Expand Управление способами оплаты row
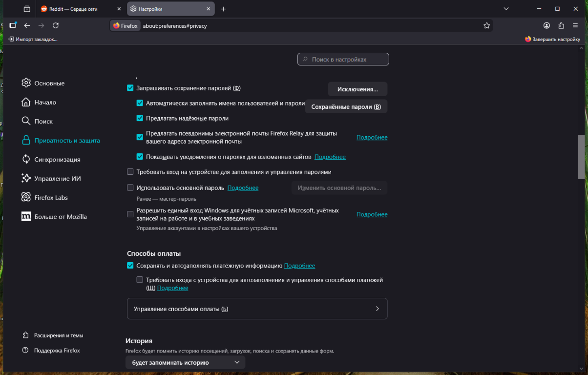This screenshot has width=588, height=375. click(x=257, y=309)
